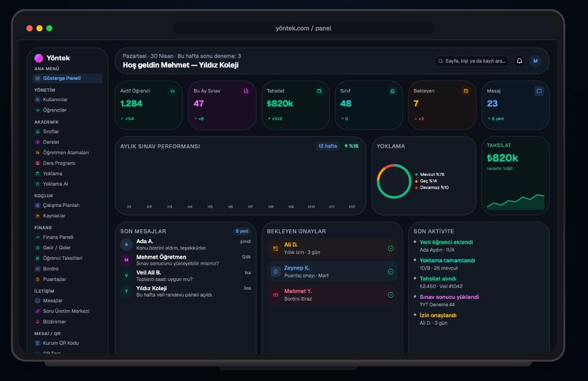Click the Zeynep K. shield icon
The image size is (588, 381).
[276, 272]
